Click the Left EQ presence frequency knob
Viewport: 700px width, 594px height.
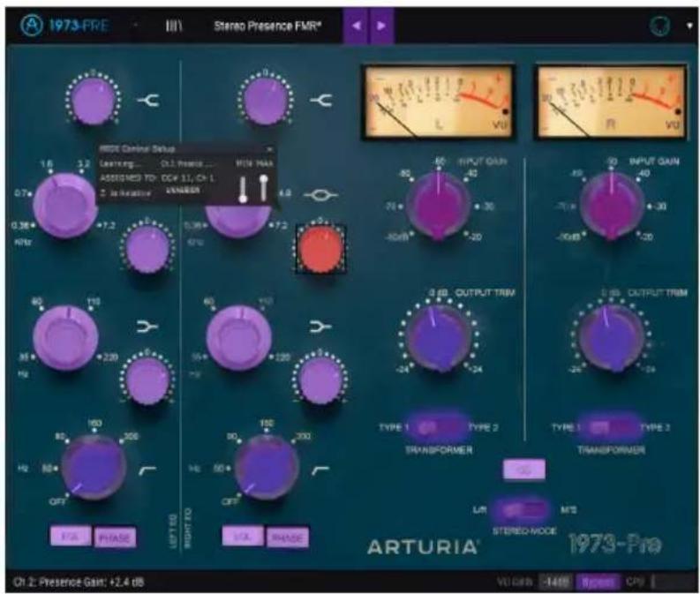[64, 206]
